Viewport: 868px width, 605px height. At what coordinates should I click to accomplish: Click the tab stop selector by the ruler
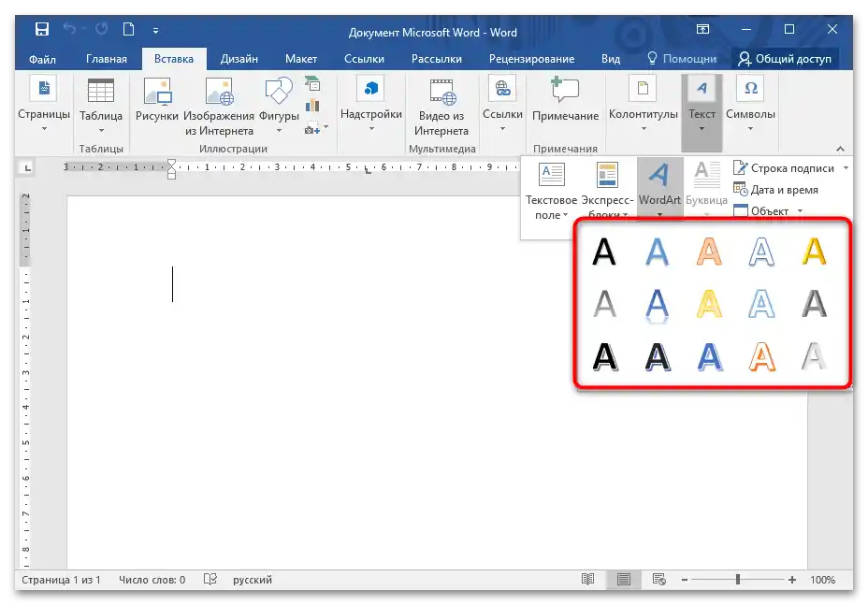[27, 167]
